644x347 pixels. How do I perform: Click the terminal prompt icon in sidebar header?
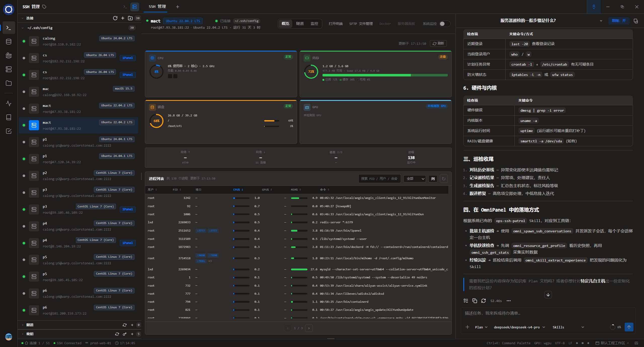pos(125,7)
